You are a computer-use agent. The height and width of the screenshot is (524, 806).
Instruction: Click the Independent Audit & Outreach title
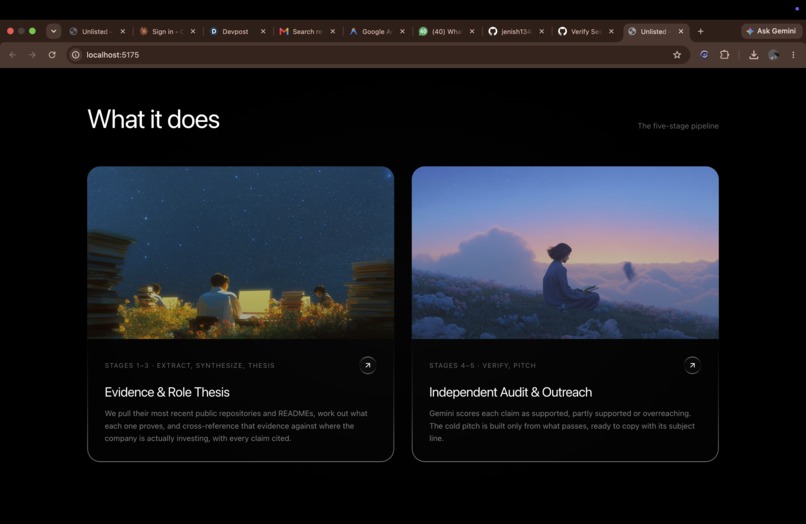pyautogui.click(x=510, y=392)
